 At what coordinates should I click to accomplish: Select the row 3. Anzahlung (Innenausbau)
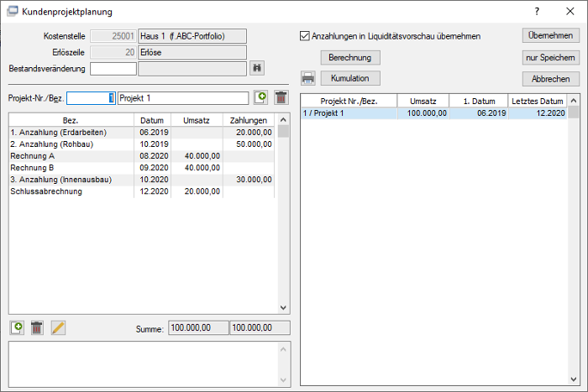coord(141,180)
